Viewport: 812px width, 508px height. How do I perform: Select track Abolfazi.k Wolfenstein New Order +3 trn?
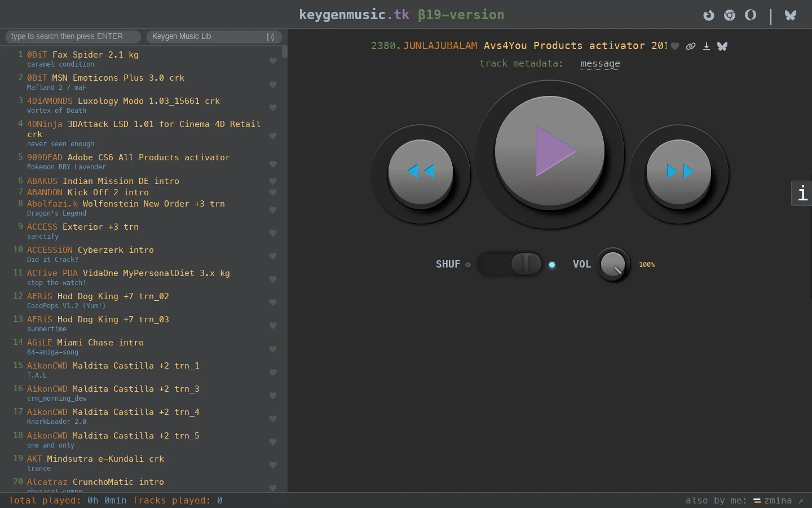click(126, 204)
